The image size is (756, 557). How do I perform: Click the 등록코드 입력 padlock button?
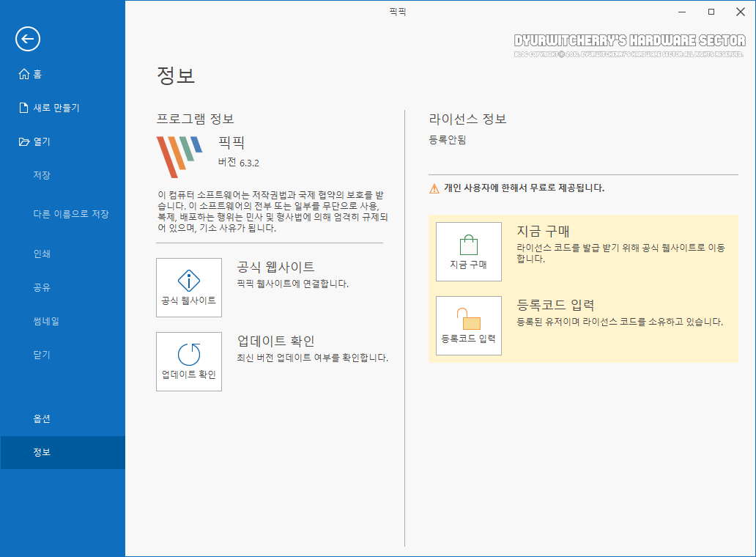coord(469,325)
